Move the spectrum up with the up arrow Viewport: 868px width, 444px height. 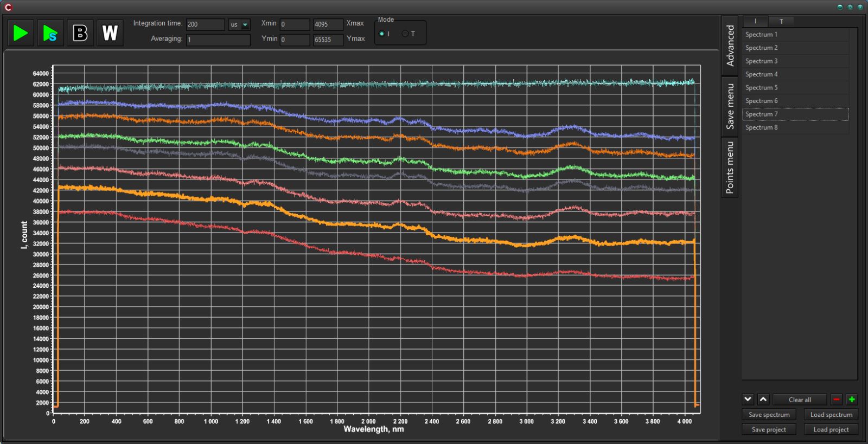(763, 400)
